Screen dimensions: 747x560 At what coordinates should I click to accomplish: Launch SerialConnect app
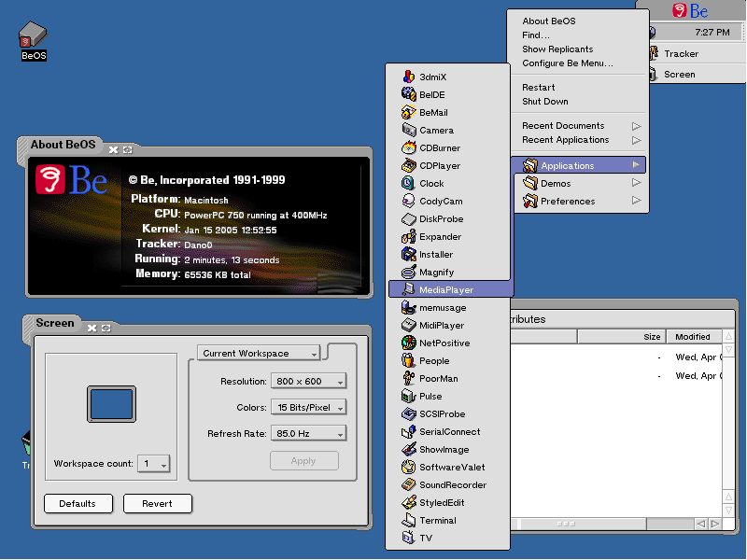447,431
